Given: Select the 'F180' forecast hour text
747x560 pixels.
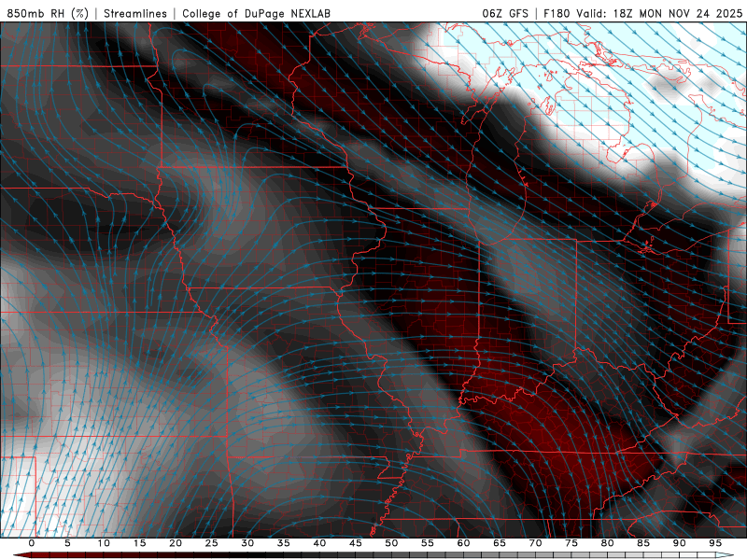Looking at the screenshot, I should [x=557, y=13].
